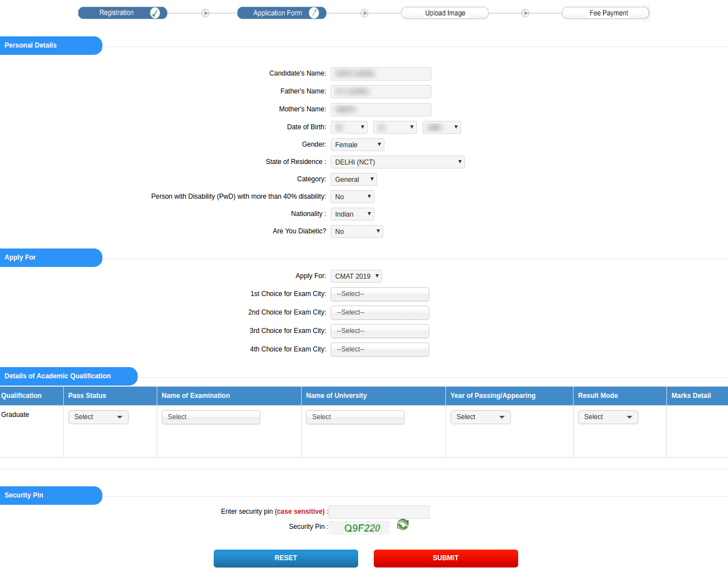This screenshot has width=728, height=577.
Task: Go to the Upload Image step
Action: pyautogui.click(x=444, y=12)
